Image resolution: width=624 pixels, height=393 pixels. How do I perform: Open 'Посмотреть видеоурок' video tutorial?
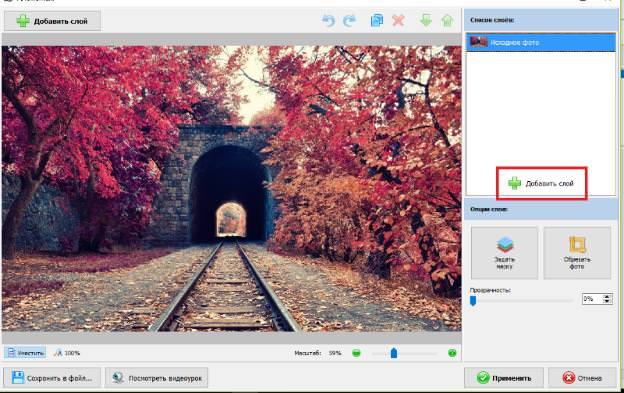point(156,377)
